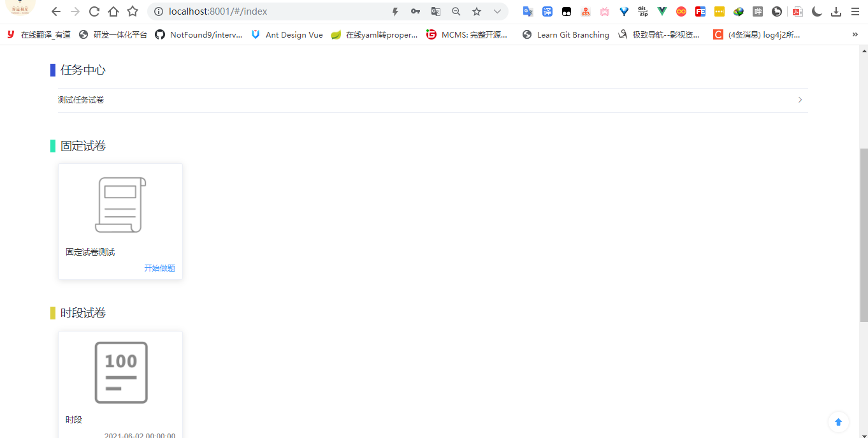Open the 研发一体化平台 bookmark
Screen dimensions: 868x438
coord(113,35)
